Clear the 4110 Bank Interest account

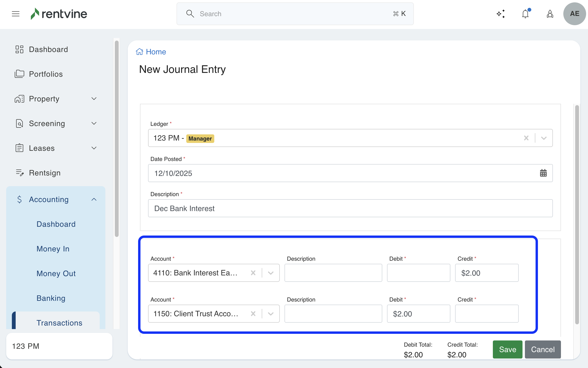[x=253, y=273]
